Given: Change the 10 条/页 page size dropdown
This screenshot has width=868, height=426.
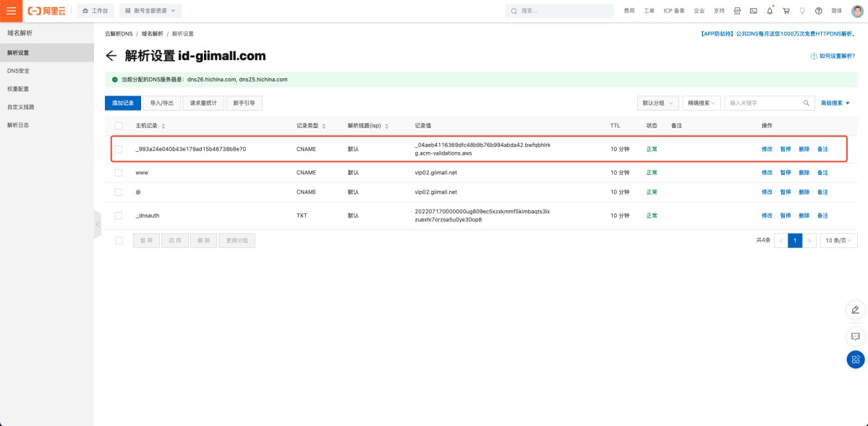Looking at the screenshot, I should pyautogui.click(x=839, y=241).
